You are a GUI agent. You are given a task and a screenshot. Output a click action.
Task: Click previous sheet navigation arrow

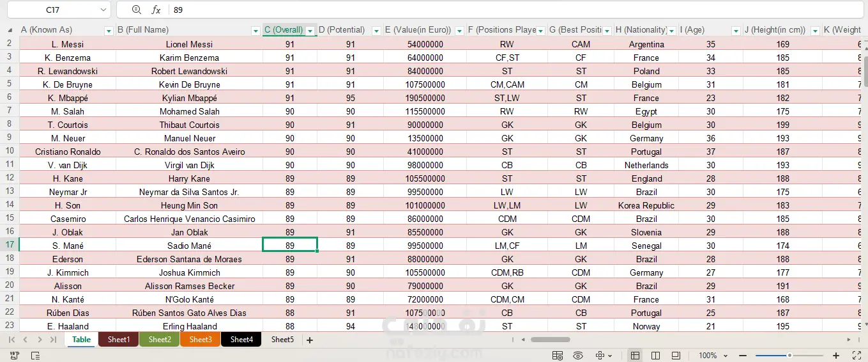(x=26, y=340)
